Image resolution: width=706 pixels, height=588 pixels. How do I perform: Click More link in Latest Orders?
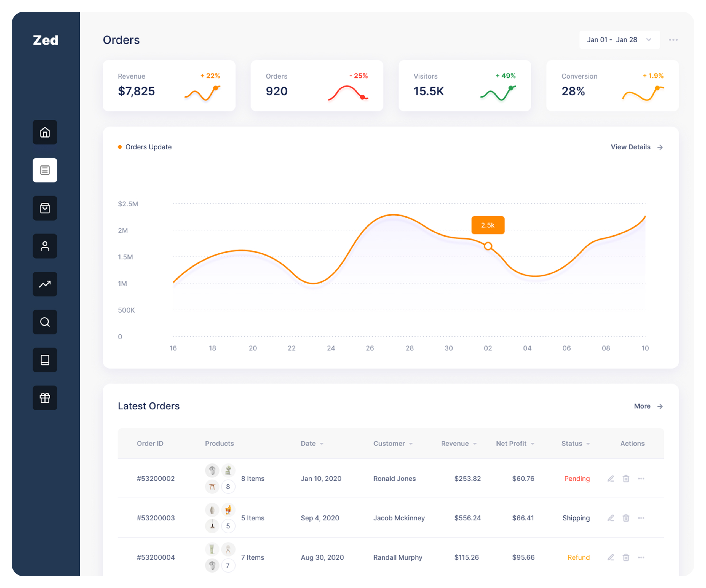(x=648, y=406)
